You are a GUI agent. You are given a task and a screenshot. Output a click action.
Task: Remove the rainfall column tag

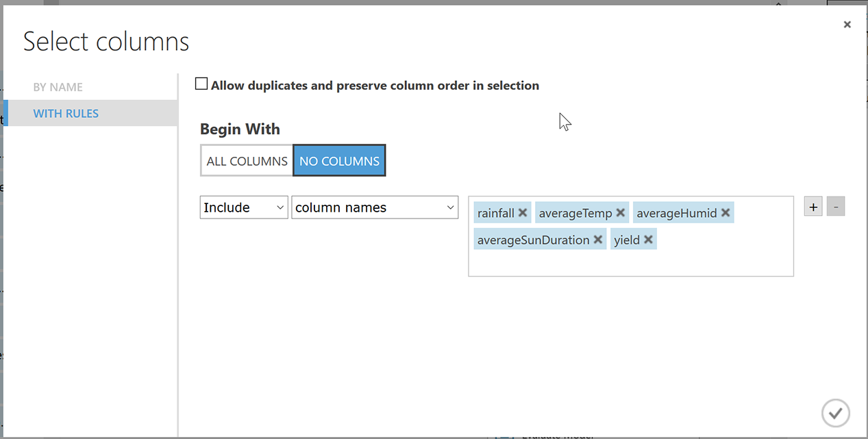pos(523,213)
